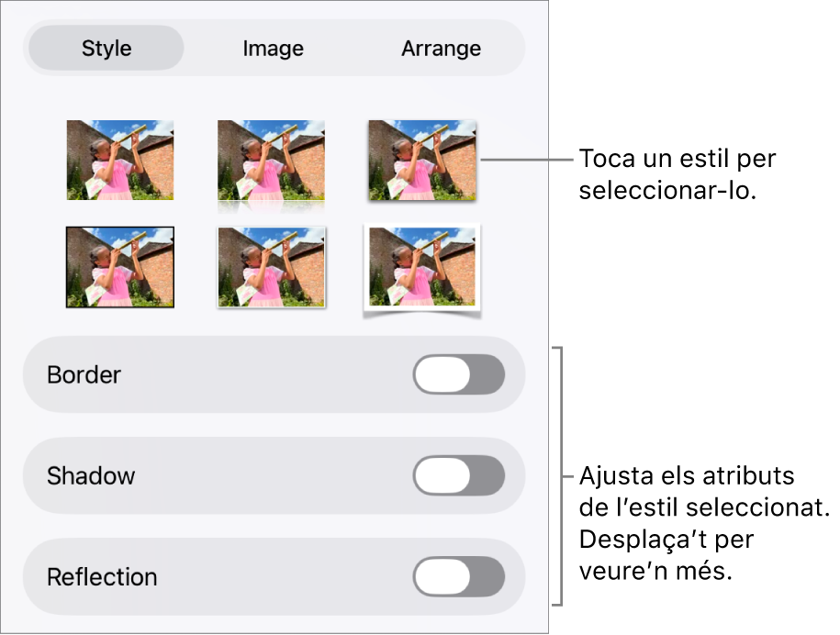Select the plain borderless image style
The image size is (840, 635).
click(x=120, y=160)
